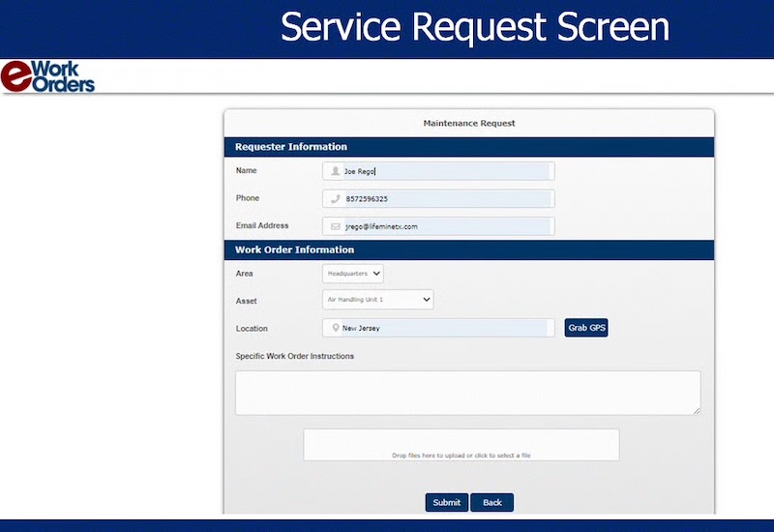Click the phone handset icon
Screen dimensions: 774x532
tap(335, 199)
